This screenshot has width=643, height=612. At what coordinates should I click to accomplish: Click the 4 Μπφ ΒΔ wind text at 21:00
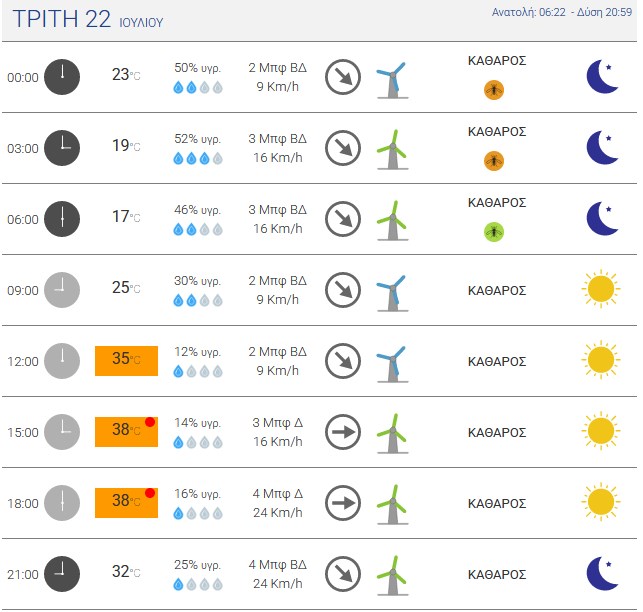coord(278,564)
